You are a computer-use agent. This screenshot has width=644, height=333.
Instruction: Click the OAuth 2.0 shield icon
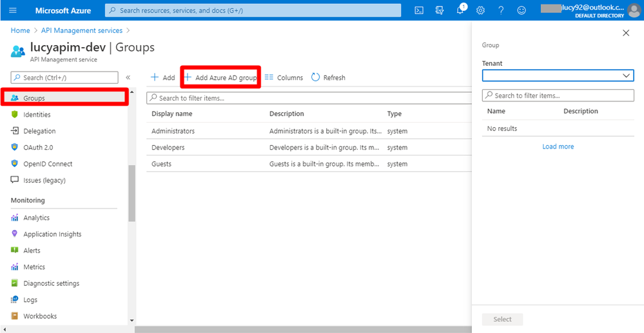click(x=15, y=147)
